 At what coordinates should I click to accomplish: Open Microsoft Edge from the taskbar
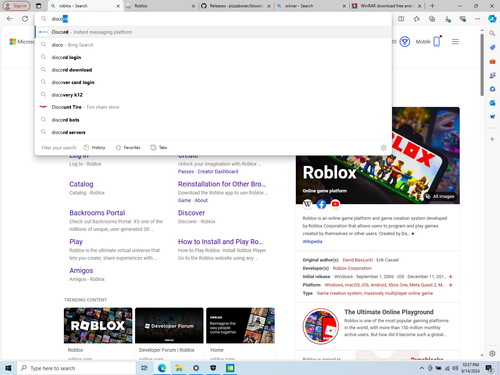tap(162, 368)
